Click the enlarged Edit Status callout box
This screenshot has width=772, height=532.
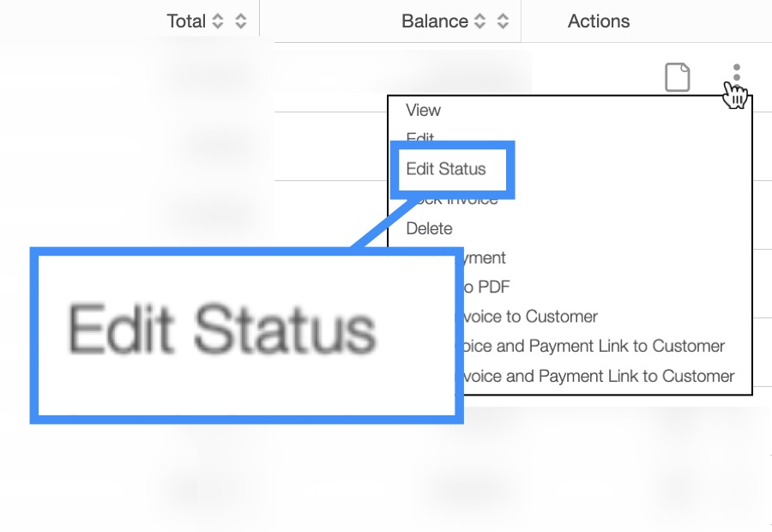pyautogui.click(x=246, y=335)
